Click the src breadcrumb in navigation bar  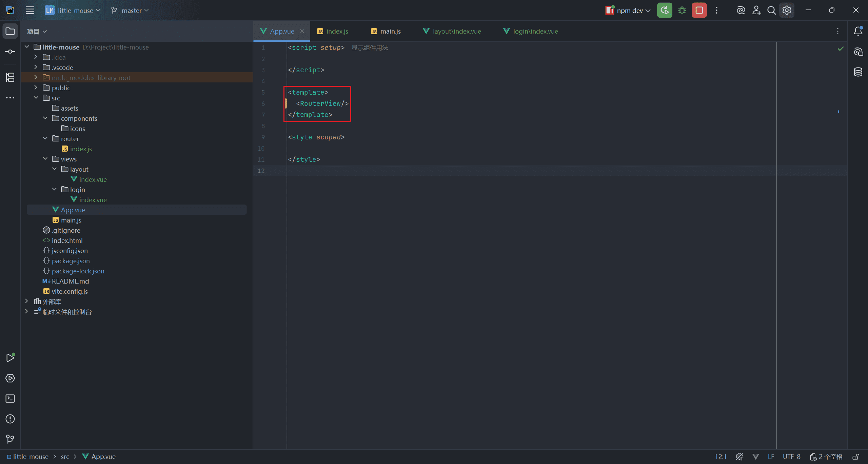pos(65,457)
